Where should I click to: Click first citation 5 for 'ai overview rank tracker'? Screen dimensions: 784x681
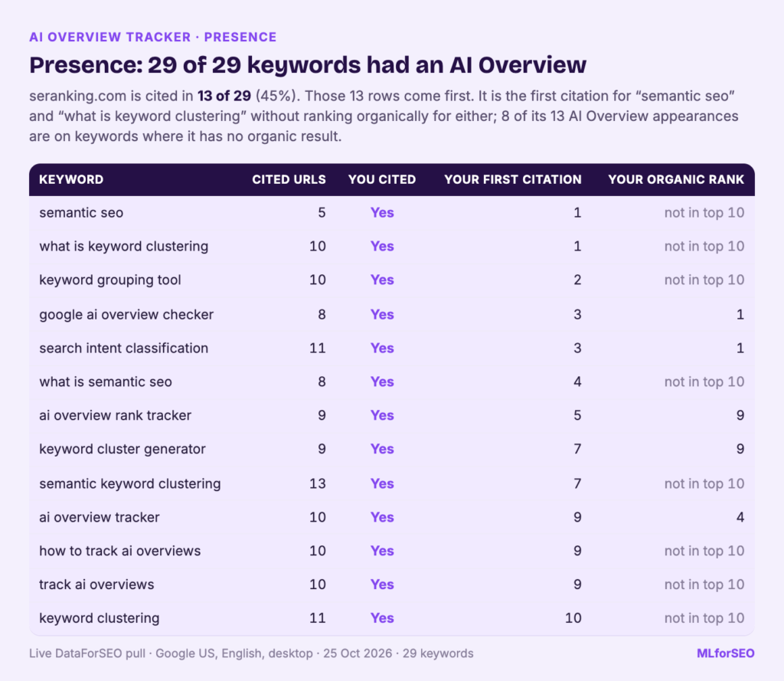(577, 415)
